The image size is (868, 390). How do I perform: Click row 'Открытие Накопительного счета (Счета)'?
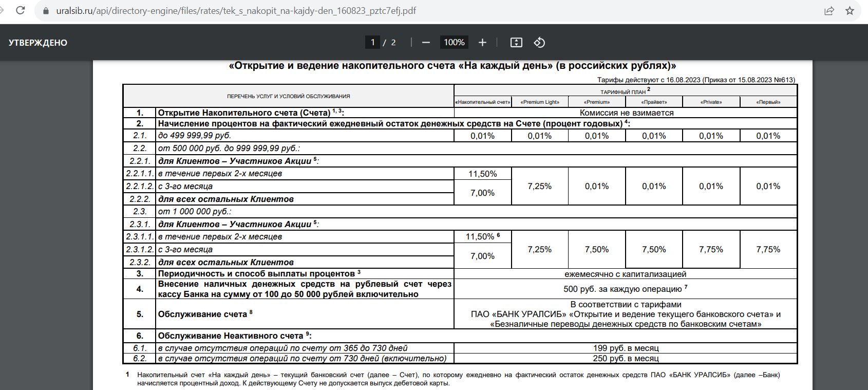(305, 113)
